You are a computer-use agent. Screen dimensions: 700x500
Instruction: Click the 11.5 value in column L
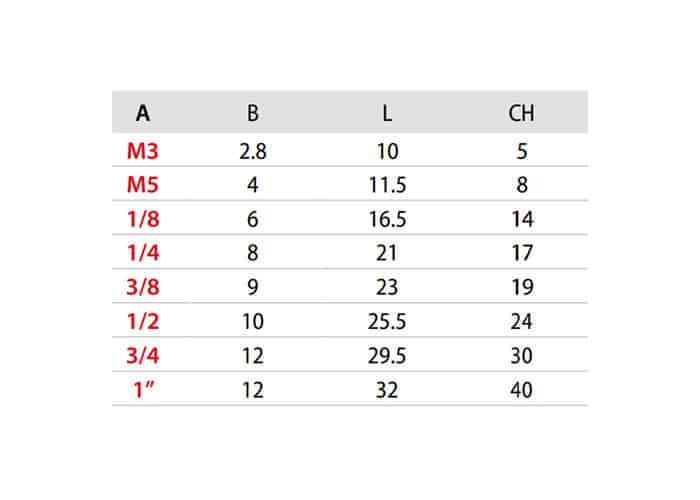pos(387,185)
